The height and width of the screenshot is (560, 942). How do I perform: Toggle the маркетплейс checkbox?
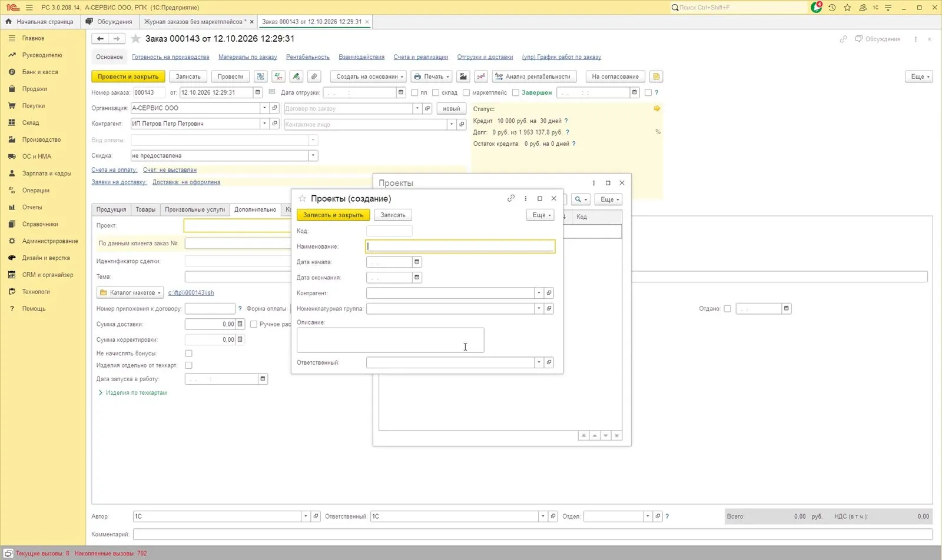(x=466, y=92)
